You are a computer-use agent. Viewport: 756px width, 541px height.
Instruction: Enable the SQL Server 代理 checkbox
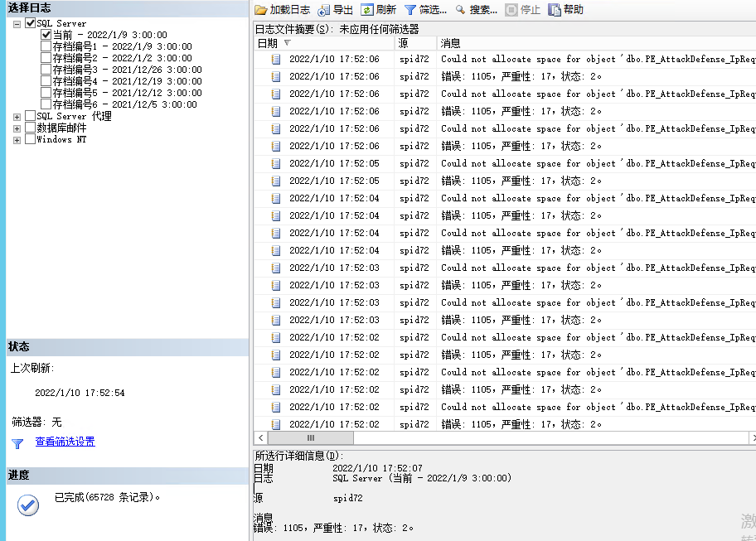coord(31,117)
